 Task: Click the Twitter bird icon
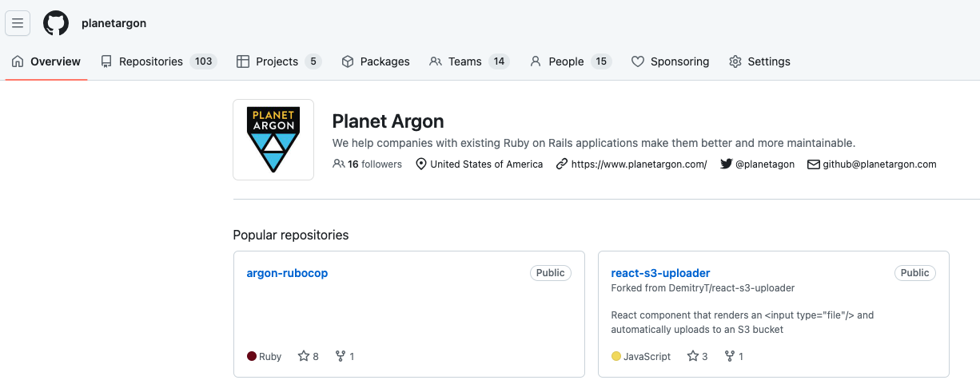tap(726, 164)
